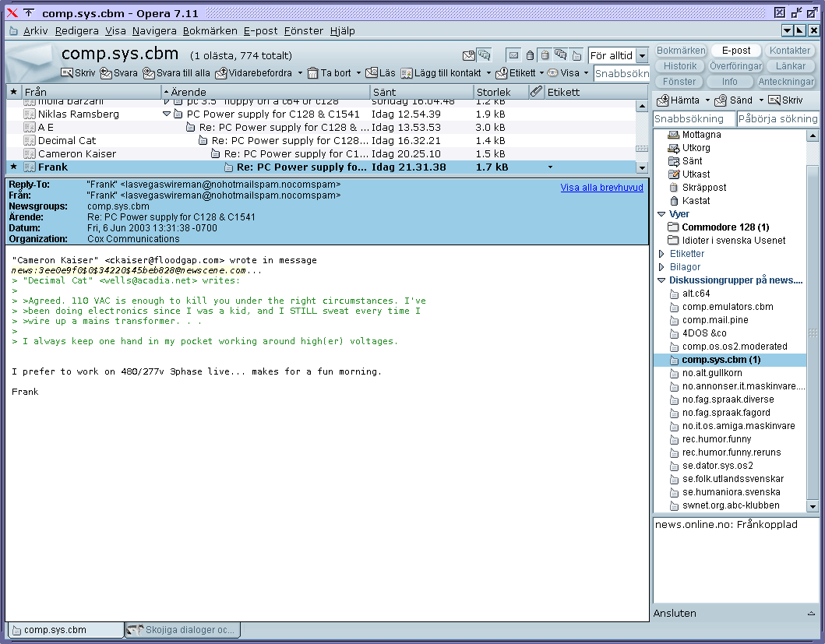The height and width of the screenshot is (644, 825).
Task: Select the rec.humor.funny newsgroup
Action: [x=717, y=439]
